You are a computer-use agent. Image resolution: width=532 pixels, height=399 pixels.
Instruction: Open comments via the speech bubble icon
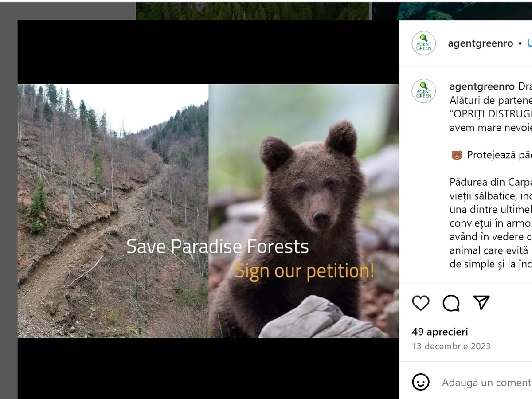(451, 303)
